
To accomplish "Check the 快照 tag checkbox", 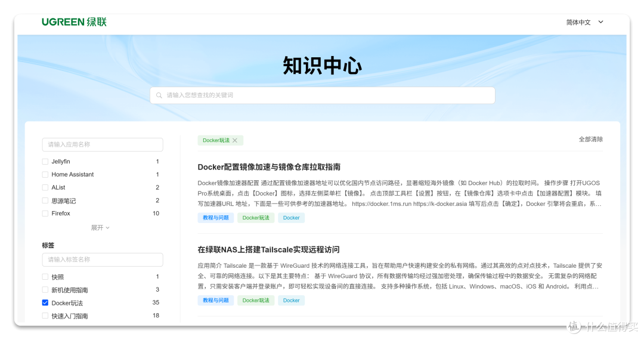I will 45,277.
